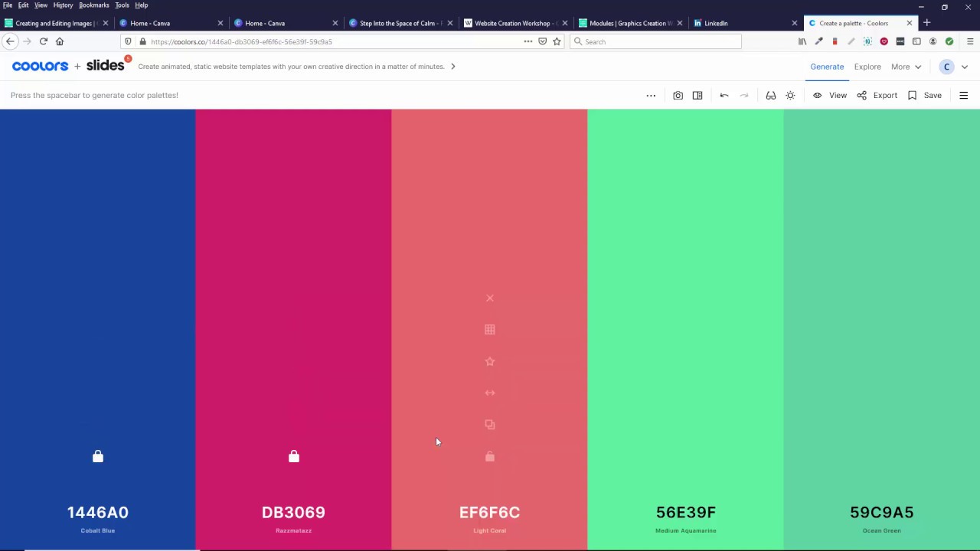980x551 pixels.
Task: Go back in browser history
Action: [10, 41]
